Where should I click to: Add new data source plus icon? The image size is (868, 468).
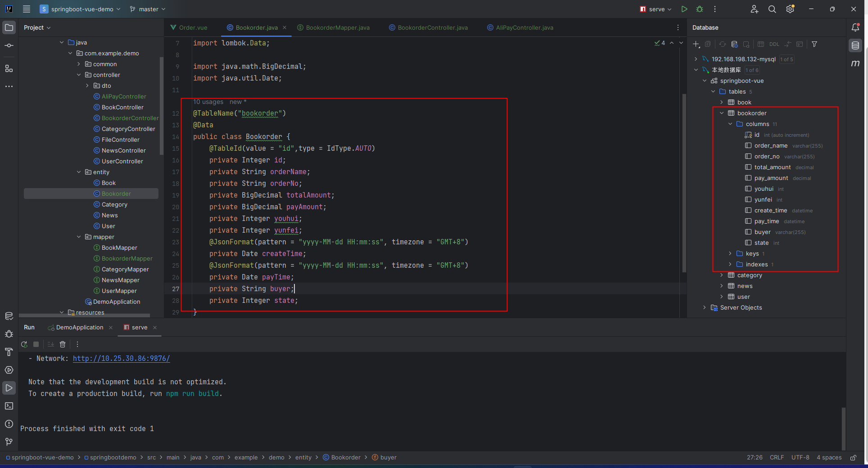[696, 44]
